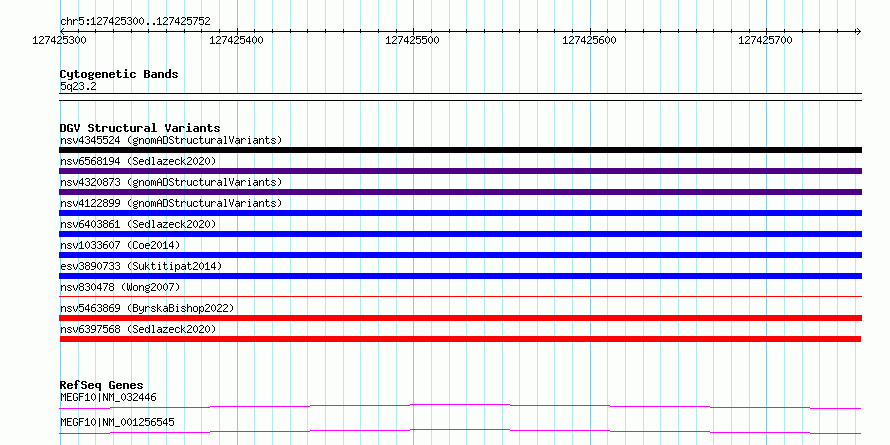This screenshot has width=890, height=445.
Task: Open the nsv830478 (Wong2007) label
Action: 120,287
